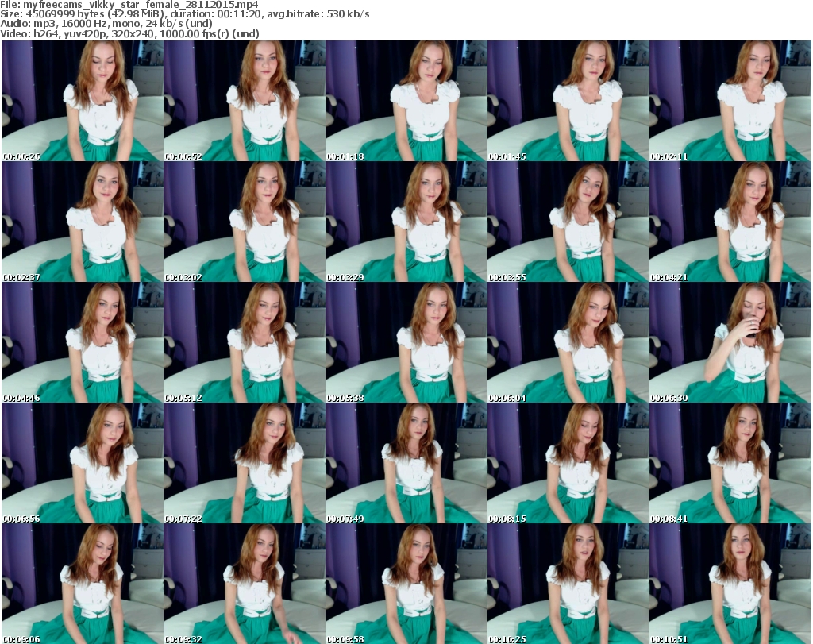
Task: Select the thumbnail stamped 00:10:25
Action: click(x=568, y=584)
